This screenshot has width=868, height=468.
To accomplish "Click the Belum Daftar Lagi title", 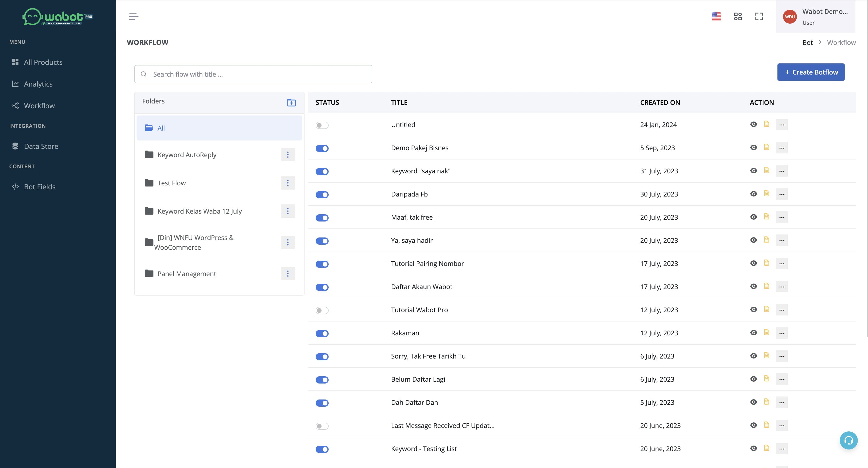I will pos(418,379).
